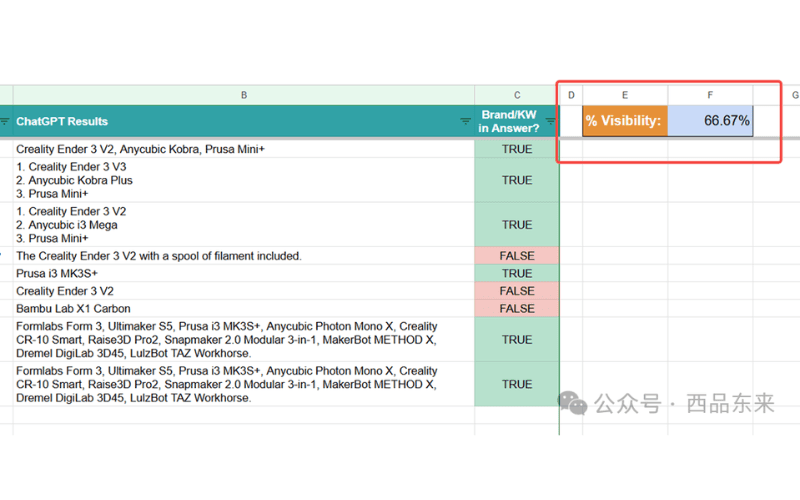
Task: Select cell listing Anycubic Kobra Plus
Action: [244, 180]
